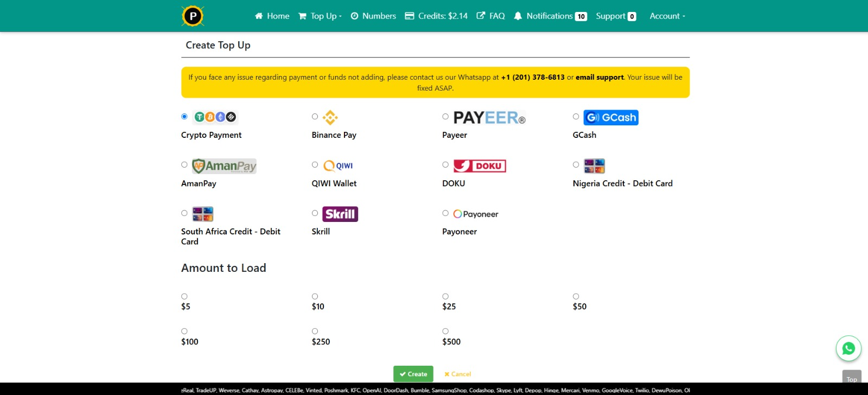Click the South Africa Credit - Debit Card label
Image resolution: width=868 pixels, height=395 pixels.
tap(231, 237)
